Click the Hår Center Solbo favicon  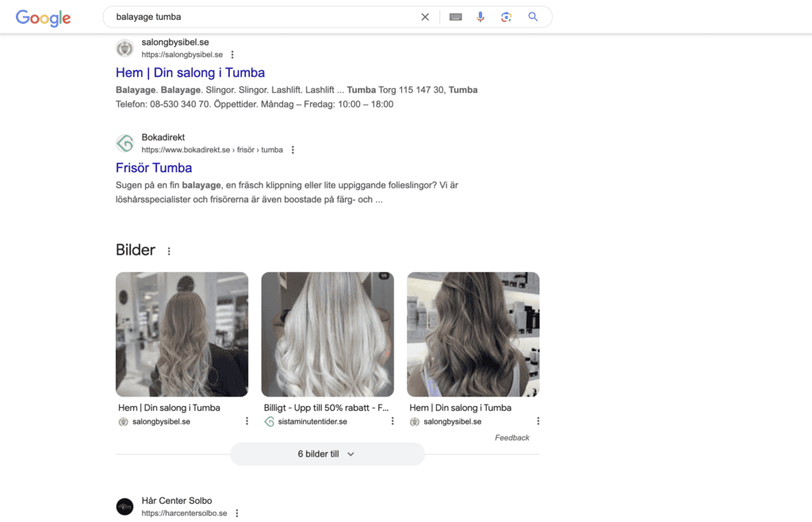click(x=124, y=507)
